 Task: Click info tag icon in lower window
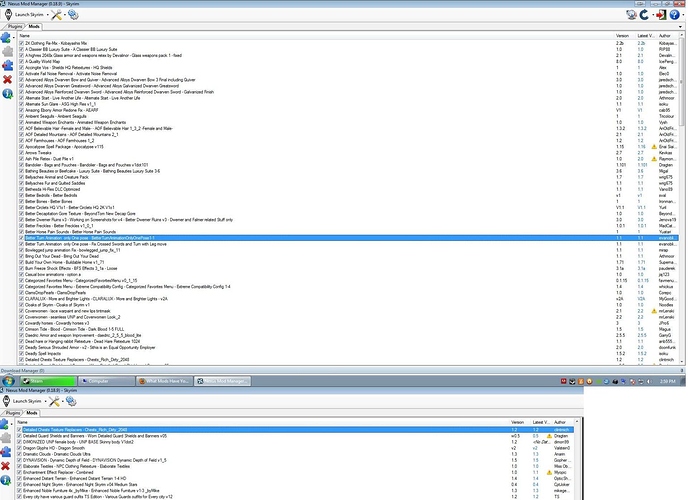coord(5,480)
